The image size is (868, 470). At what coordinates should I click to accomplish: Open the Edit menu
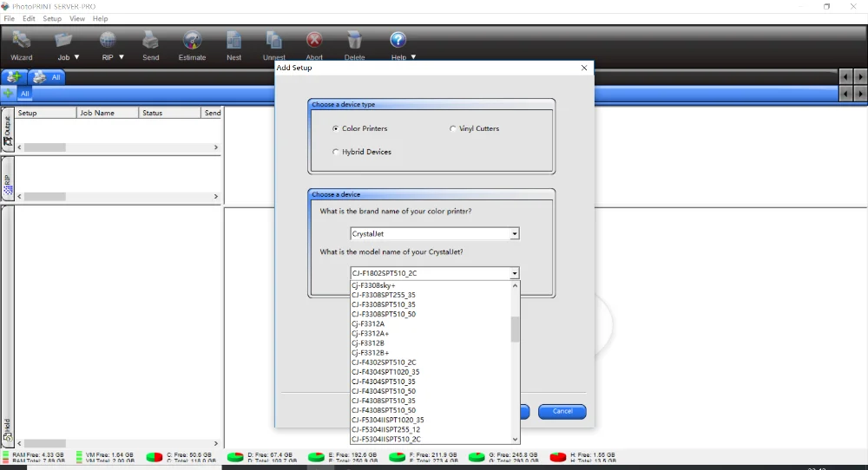coord(29,18)
